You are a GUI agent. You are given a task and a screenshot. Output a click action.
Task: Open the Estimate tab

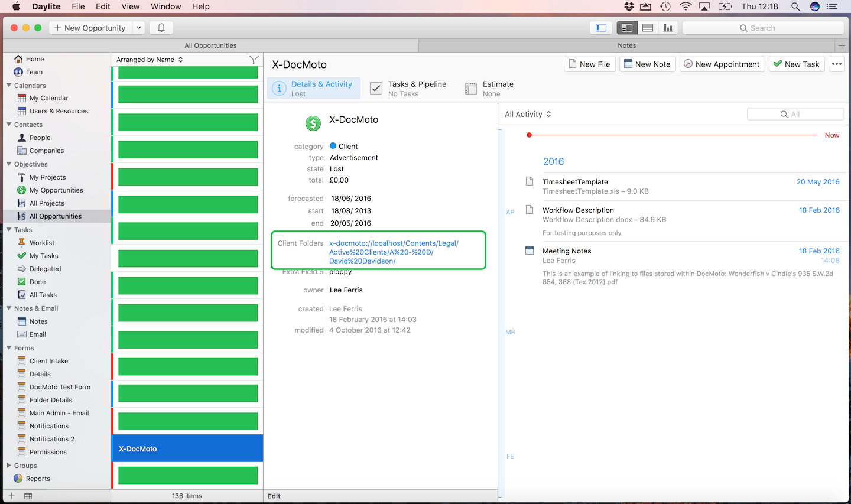(490, 89)
